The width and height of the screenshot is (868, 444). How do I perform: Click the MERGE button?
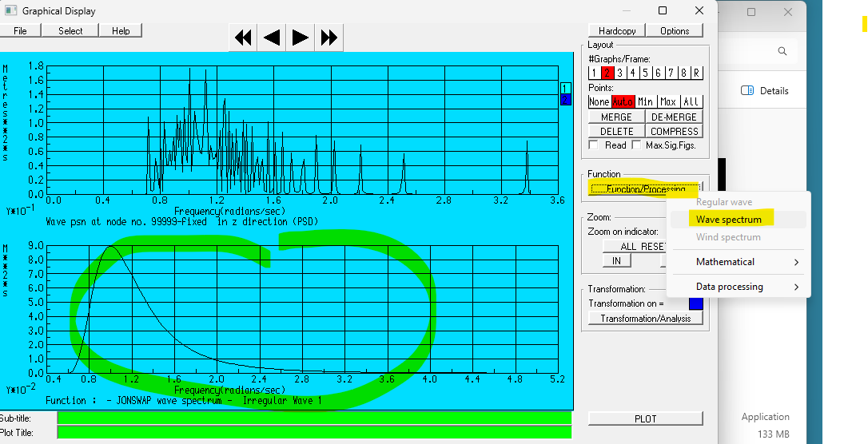pyautogui.click(x=616, y=117)
